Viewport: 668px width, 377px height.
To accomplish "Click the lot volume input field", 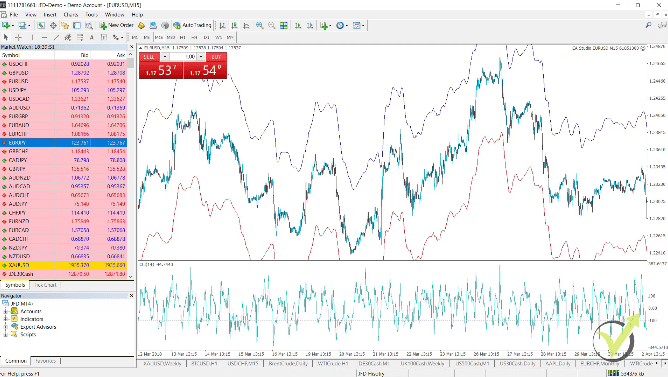I will pos(183,57).
